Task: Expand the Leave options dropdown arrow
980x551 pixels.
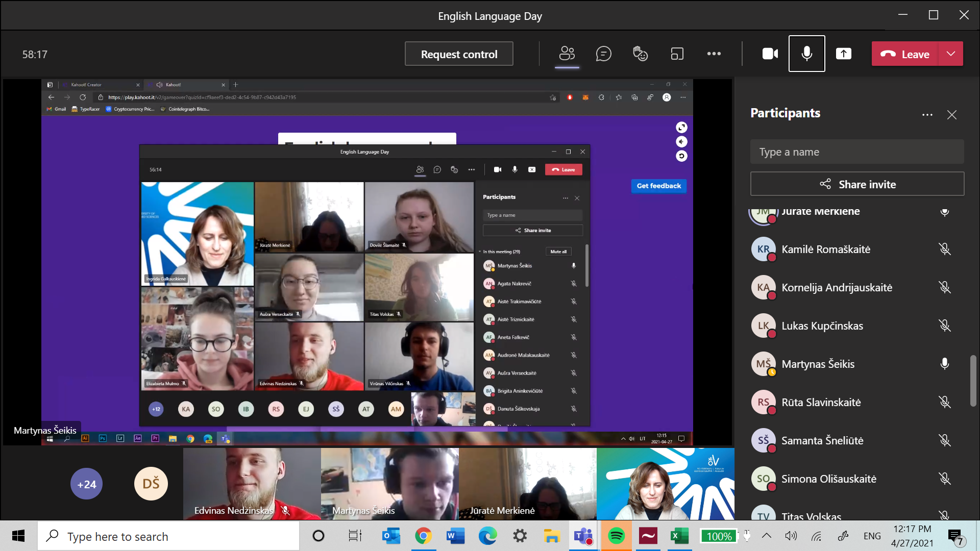Action: coord(950,54)
